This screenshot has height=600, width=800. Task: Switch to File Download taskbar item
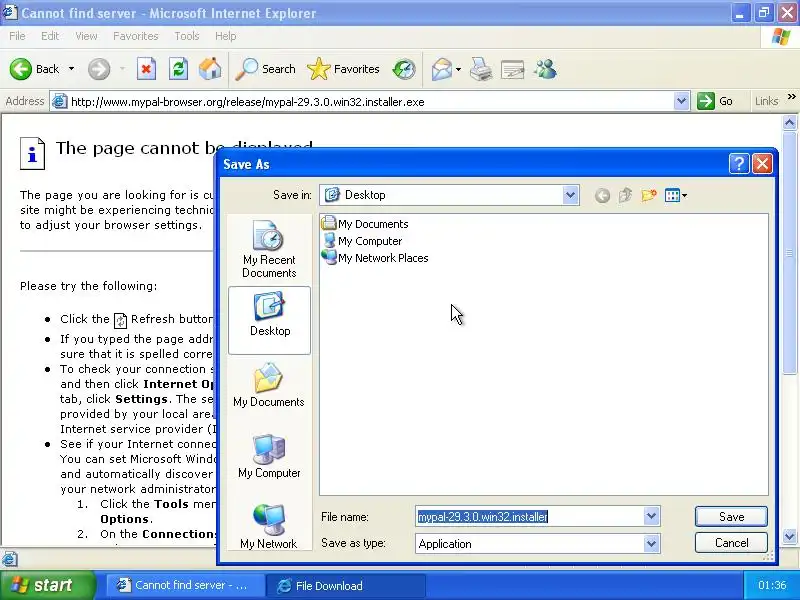(345, 585)
